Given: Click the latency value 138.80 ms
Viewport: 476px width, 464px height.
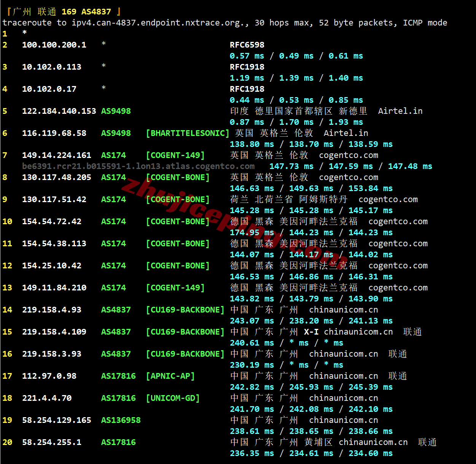Looking at the screenshot, I should click(x=252, y=144).
